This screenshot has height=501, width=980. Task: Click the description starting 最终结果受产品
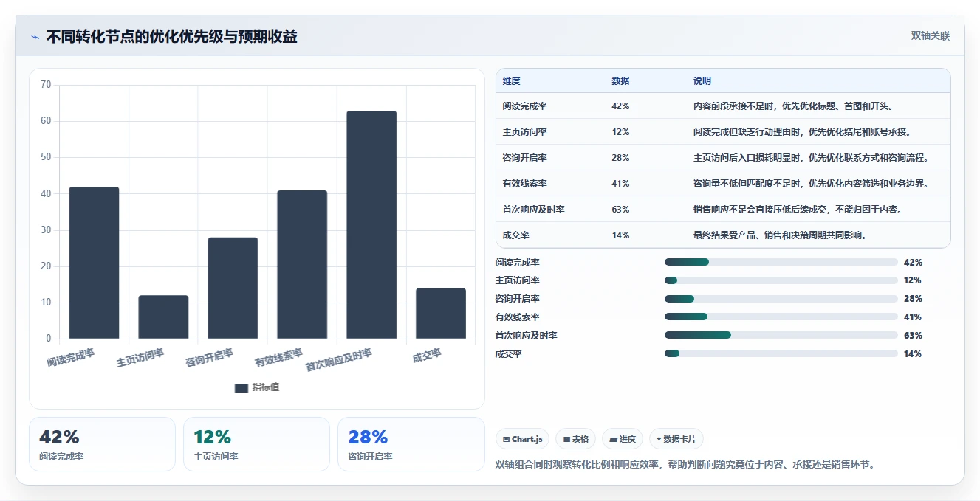(780, 235)
